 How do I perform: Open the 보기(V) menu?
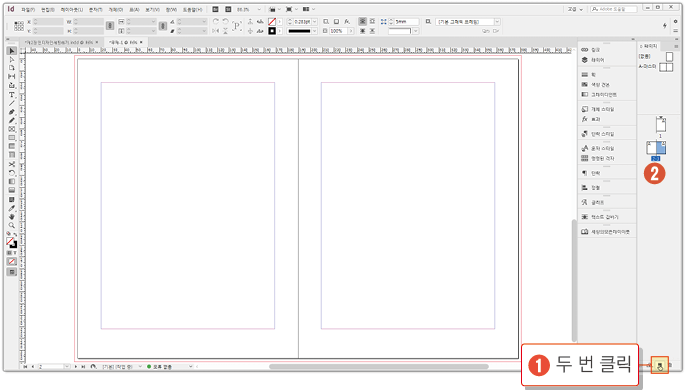[x=152, y=9]
